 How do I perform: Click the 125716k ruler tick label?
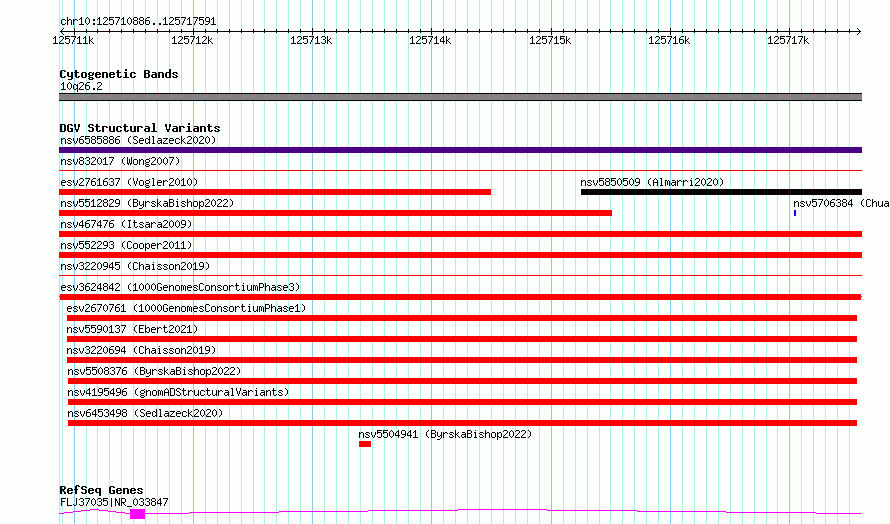(x=669, y=40)
